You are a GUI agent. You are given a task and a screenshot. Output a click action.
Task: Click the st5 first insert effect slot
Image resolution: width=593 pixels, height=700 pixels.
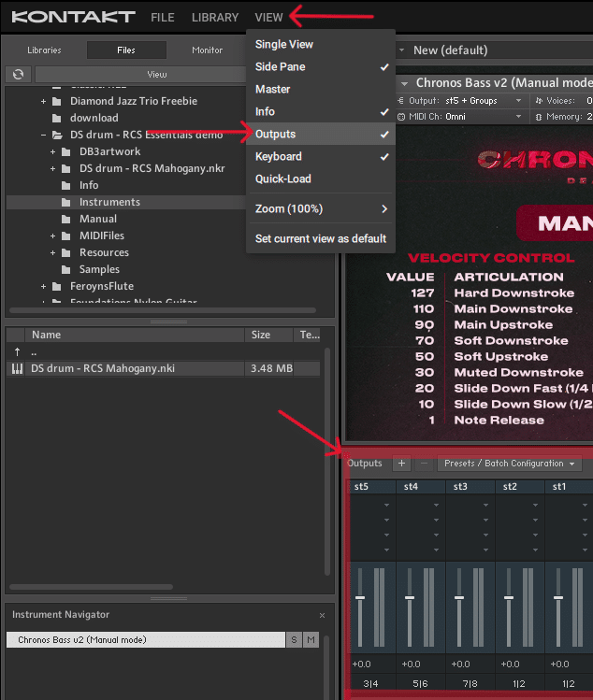click(371, 505)
